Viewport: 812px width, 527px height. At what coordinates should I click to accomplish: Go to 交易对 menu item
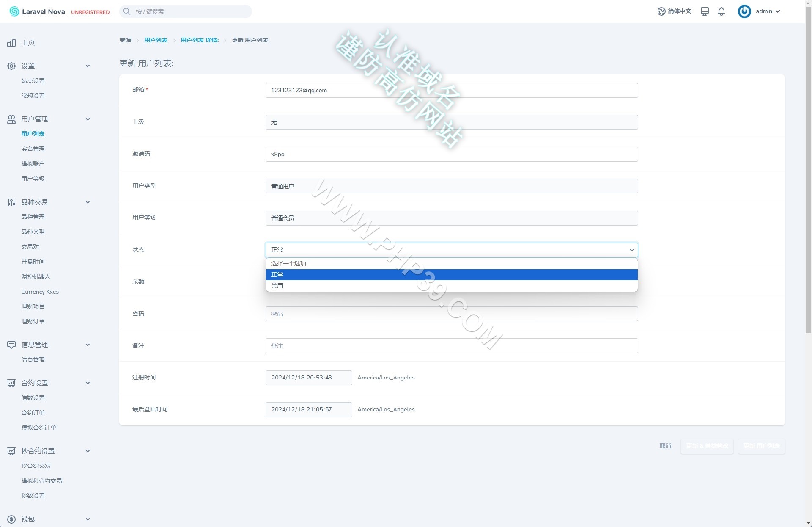[30, 247]
